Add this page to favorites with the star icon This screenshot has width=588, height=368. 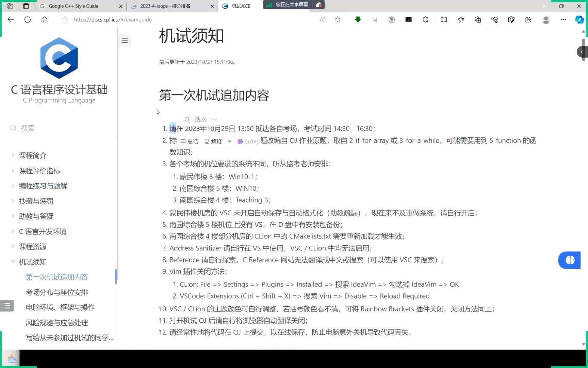point(338,19)
